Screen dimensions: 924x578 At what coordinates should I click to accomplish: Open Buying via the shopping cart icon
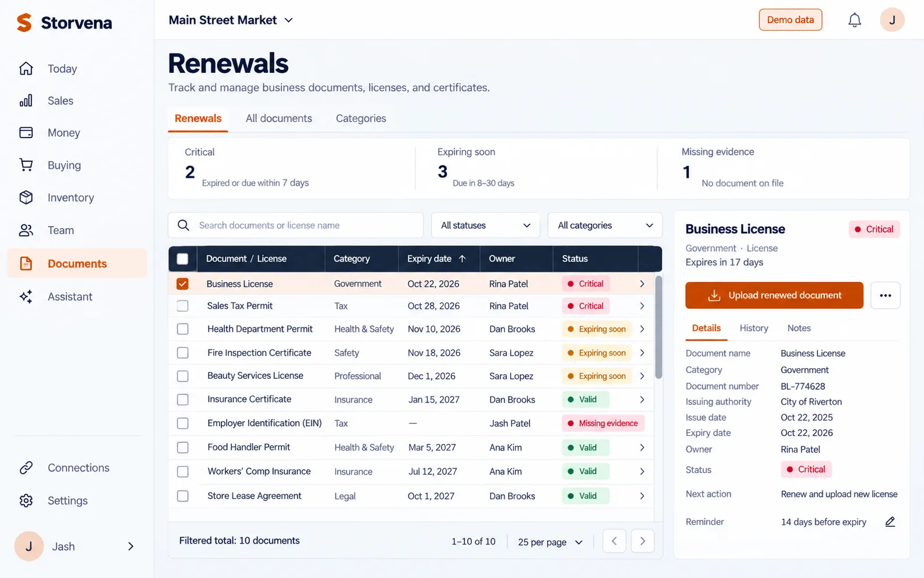[x=26, y=165]
